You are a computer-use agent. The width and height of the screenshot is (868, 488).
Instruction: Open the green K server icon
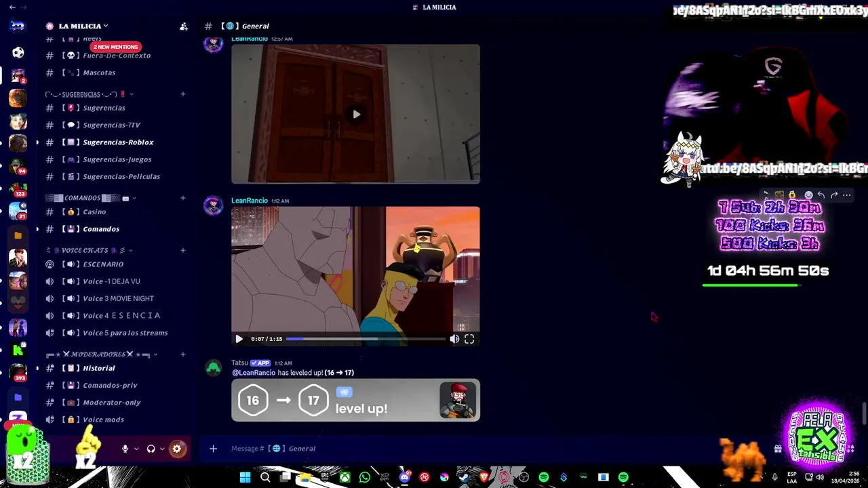click(18, 350)
